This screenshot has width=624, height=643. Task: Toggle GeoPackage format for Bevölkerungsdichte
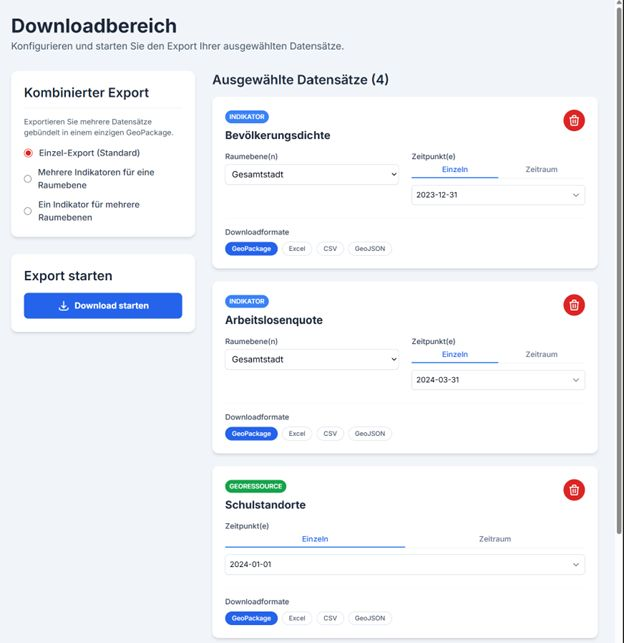(x=251, y=249)
